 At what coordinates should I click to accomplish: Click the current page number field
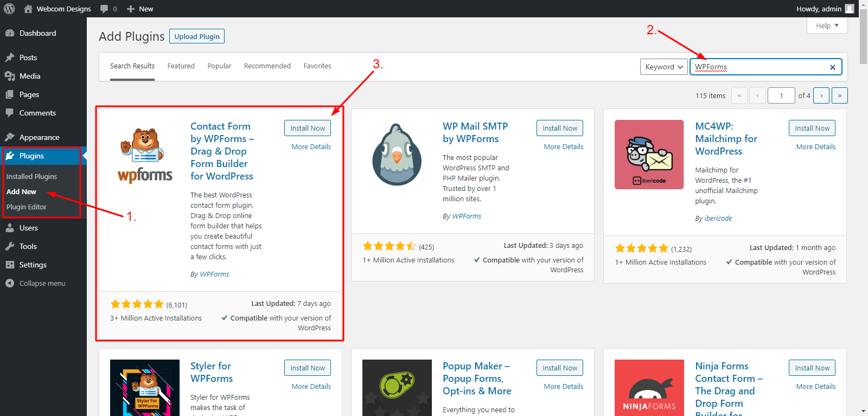[781, 95]
